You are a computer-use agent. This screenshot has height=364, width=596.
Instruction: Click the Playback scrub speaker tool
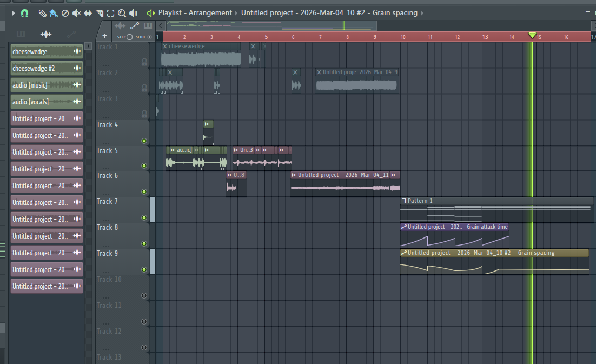134,12
